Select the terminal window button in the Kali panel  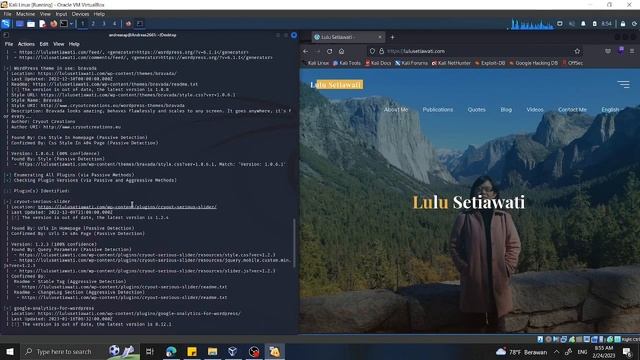(x=140, y=24)
